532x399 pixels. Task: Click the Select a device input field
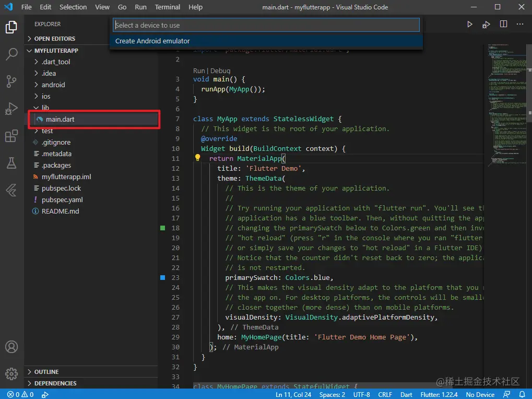pos(266,25)
